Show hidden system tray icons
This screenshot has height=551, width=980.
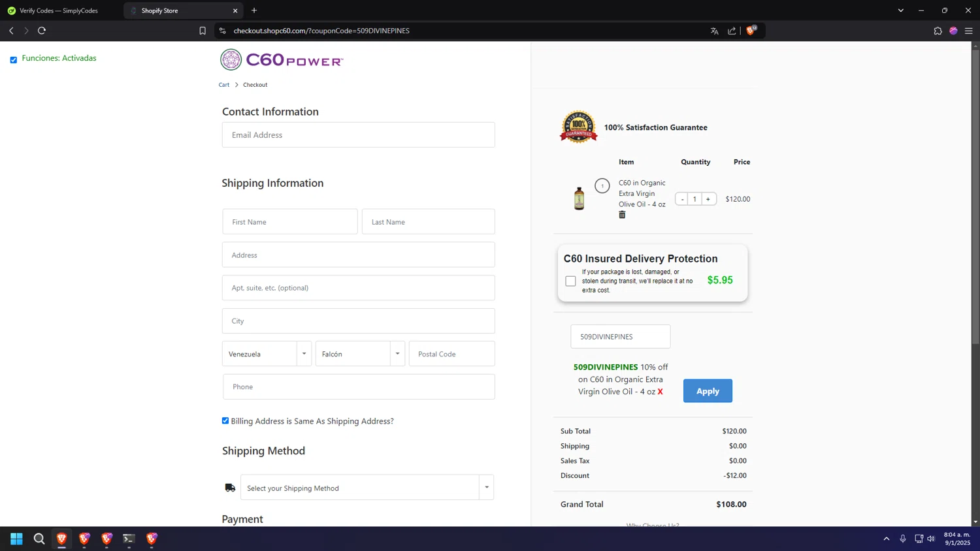[887, 539]
